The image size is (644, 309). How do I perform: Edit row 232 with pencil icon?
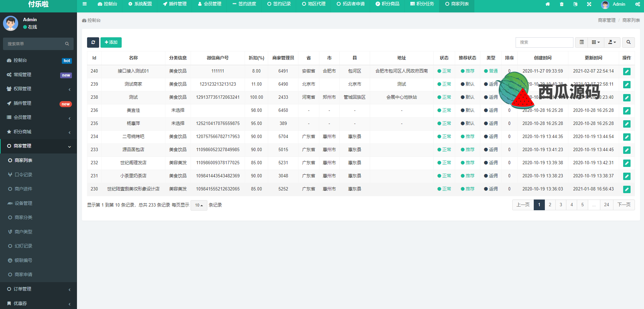pyautogui.click(x=627, y=163)
